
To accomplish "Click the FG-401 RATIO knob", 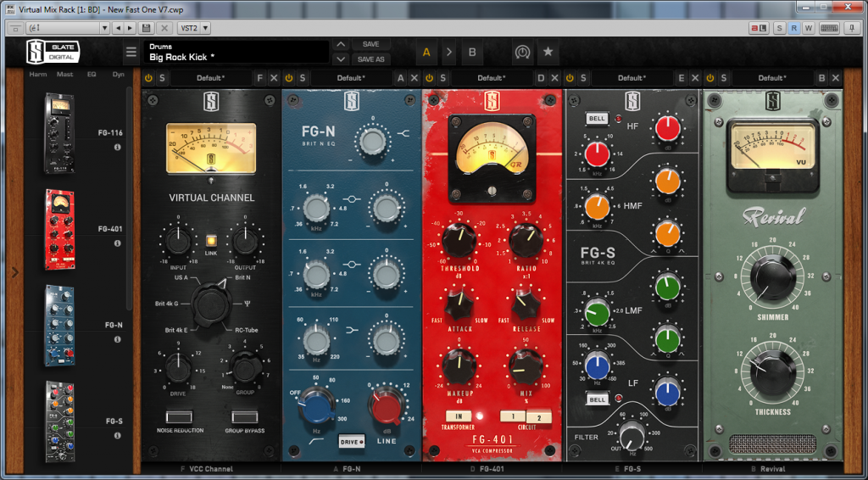I will (526, 241).
